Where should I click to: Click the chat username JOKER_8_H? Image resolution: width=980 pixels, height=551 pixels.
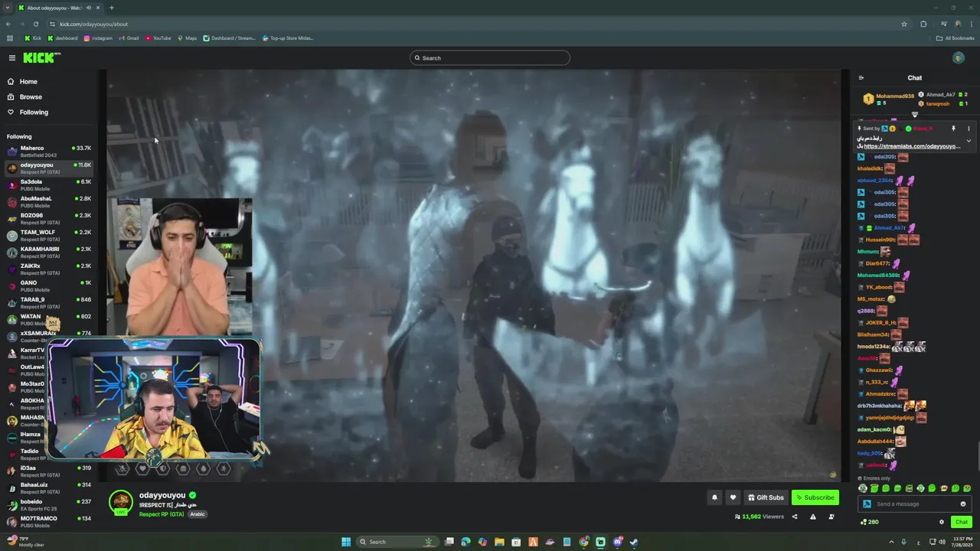pyautogui.click(x=880, y=323)
